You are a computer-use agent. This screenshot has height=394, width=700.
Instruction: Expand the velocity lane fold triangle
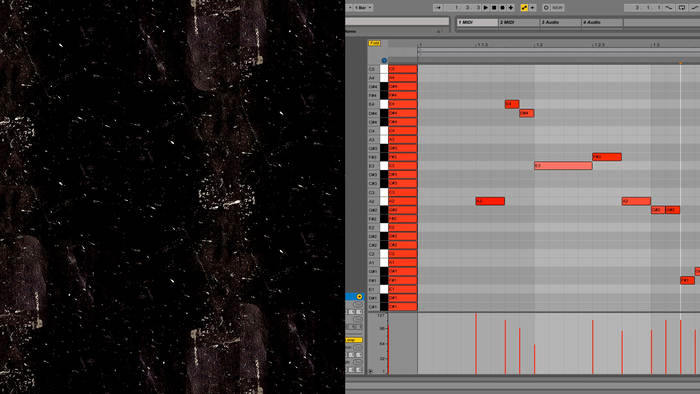(371, 371)
